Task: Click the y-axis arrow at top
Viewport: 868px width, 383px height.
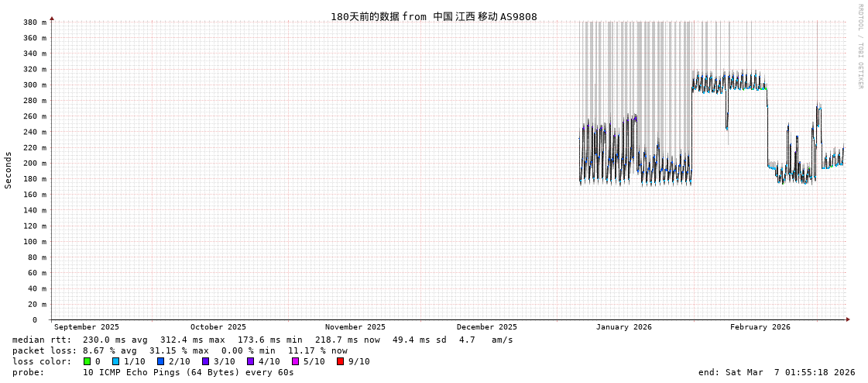Action: point(52,18)
